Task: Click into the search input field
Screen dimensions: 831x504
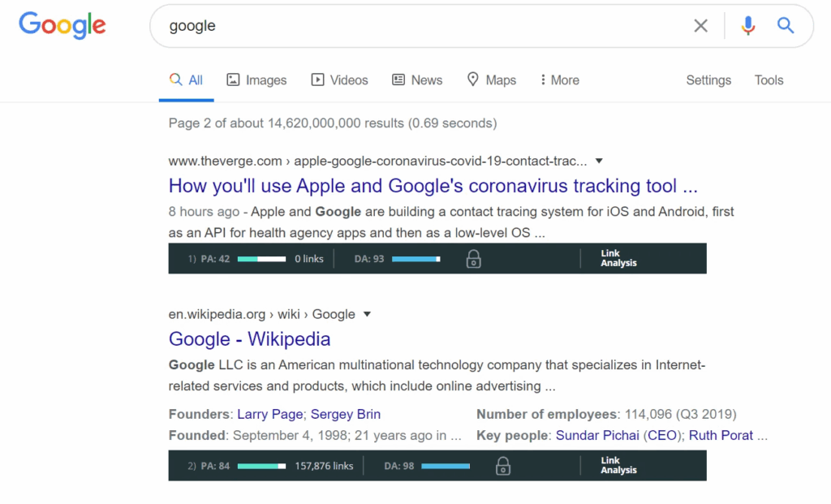Action: click(424, 25)
